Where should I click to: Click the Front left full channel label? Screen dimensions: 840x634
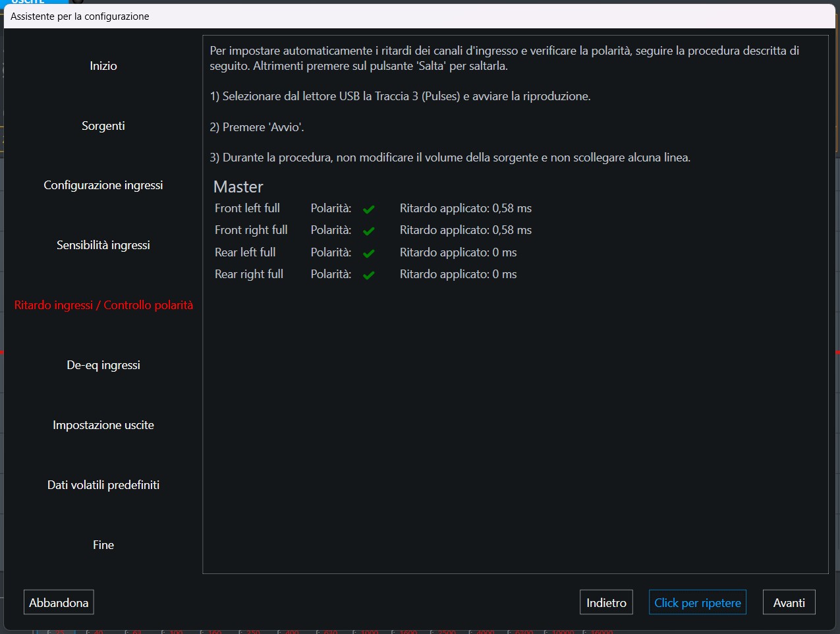pos(247,208)
